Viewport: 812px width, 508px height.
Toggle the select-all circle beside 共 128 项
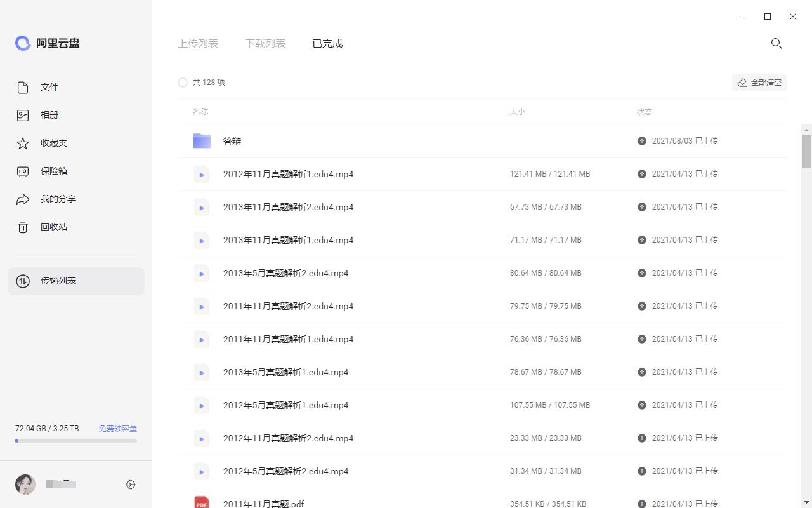click(x=183, y=83)
